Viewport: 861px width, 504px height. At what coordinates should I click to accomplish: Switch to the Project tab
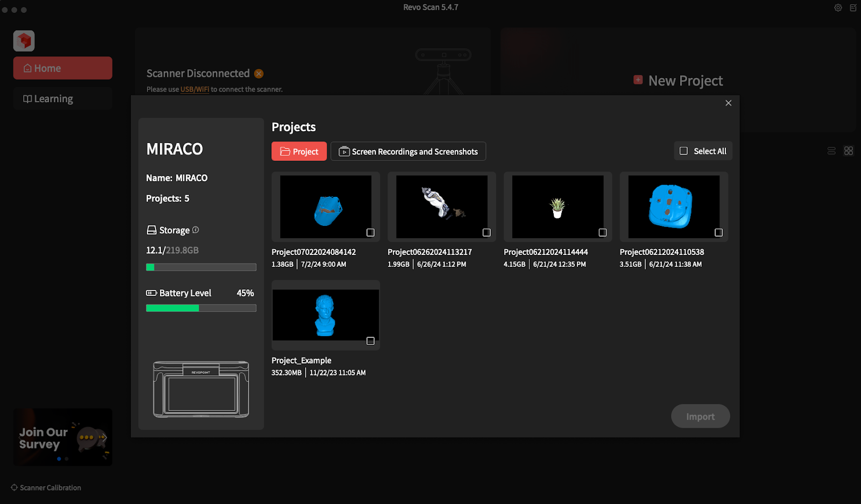(x=299, y=152)
